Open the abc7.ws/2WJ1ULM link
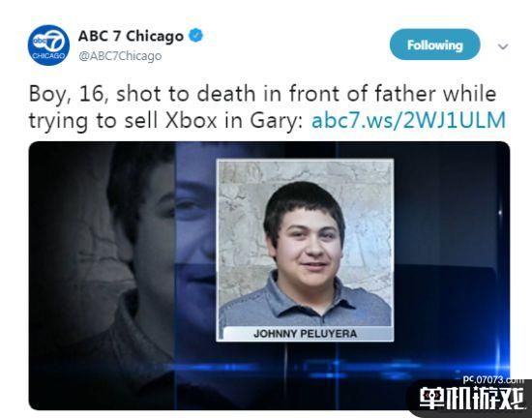Viewport: 532px width, 418px height. [x=408, y=120]
